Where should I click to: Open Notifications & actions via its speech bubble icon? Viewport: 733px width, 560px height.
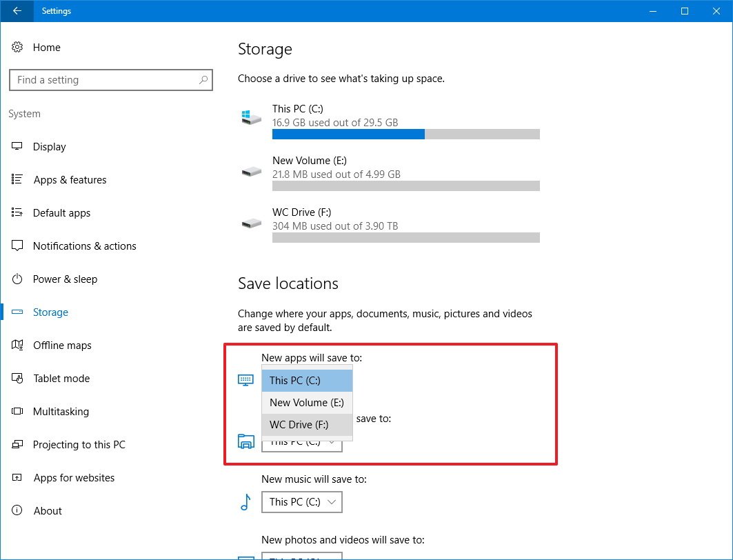coord(19,246)
